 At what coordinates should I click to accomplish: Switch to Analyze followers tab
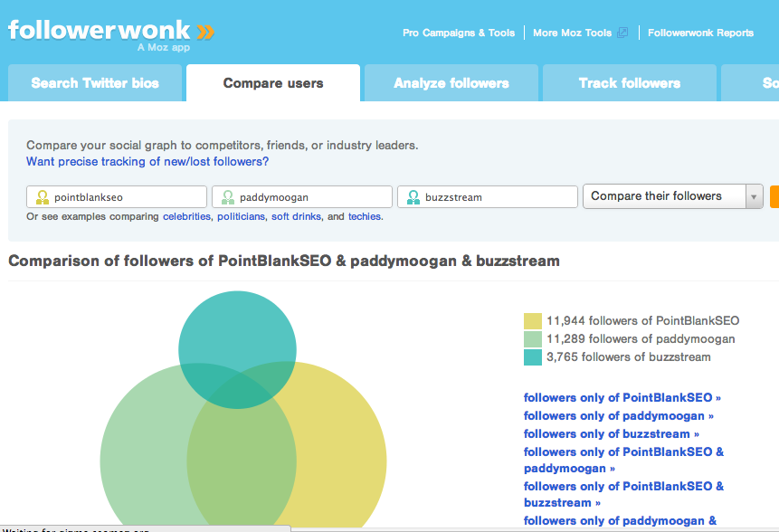click(451, 83)
